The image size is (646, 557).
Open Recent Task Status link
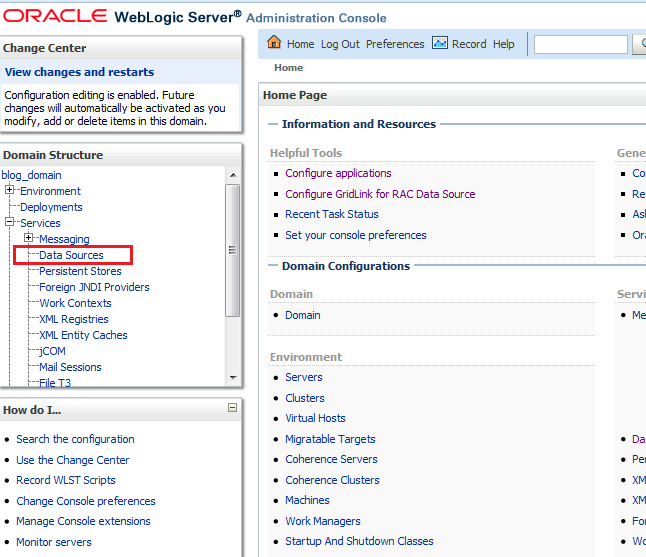coord(332,214)
